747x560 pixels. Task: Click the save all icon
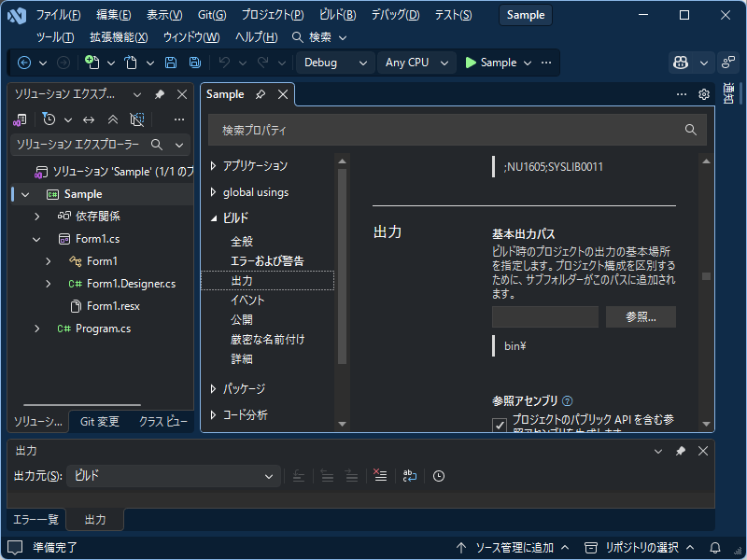pos(195,63)
